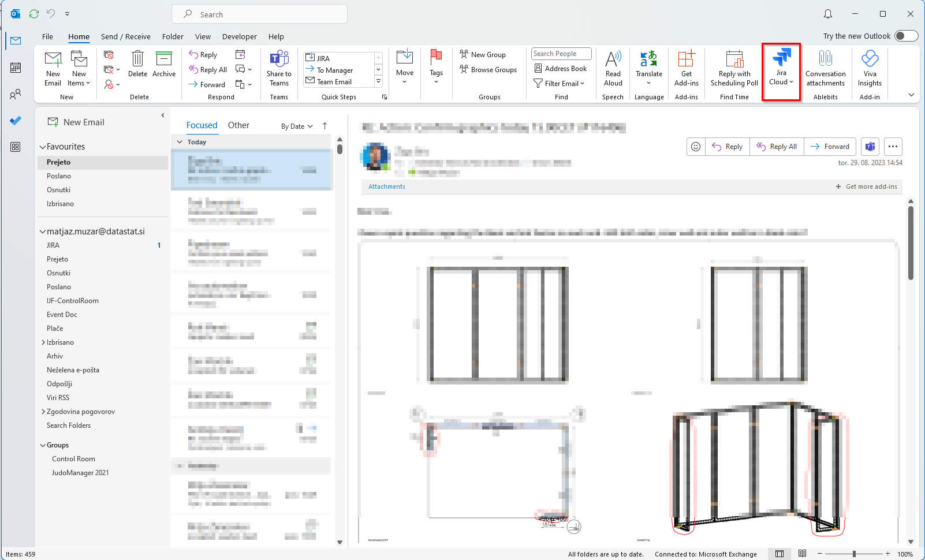Click the Ignore conversation icon
Viewport: 925px width, 560px height.
[109, 55]
